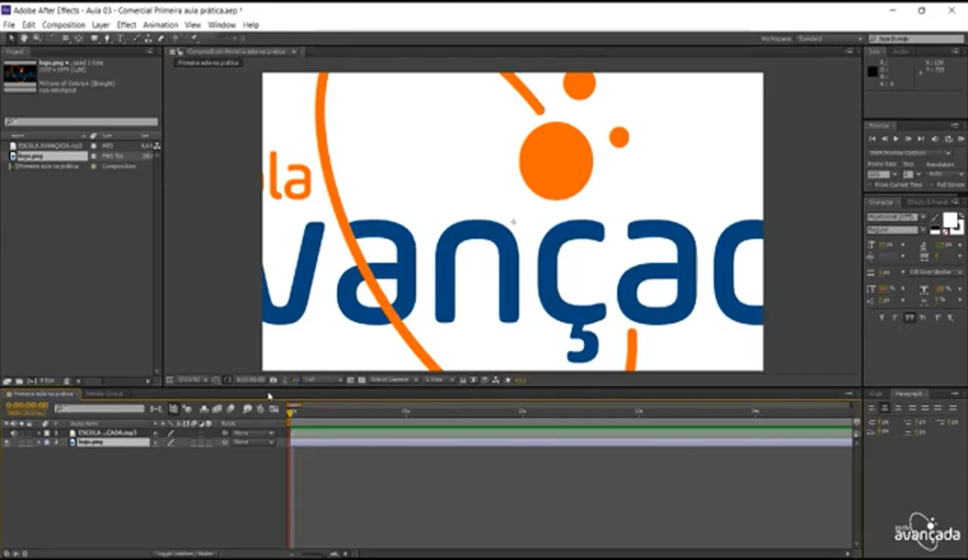Open the Composition menu

click(64, 25)
